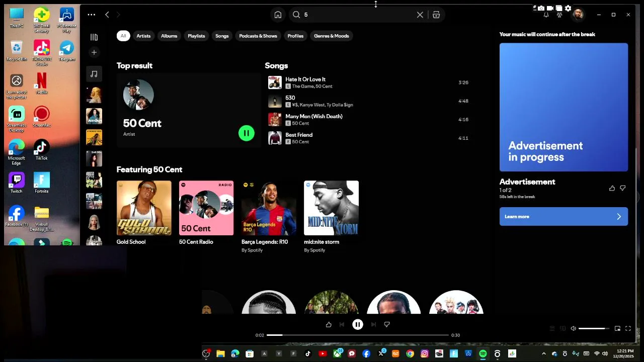Select the All filter chip
Screen dimensions: 644x362
(x=123, y=36)
